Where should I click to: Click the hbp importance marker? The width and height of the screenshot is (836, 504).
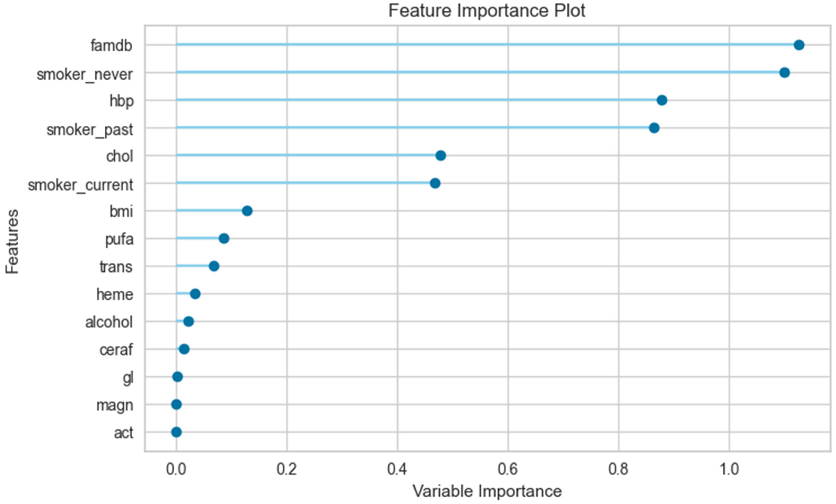pyautogui.click(x=662, y=100)
